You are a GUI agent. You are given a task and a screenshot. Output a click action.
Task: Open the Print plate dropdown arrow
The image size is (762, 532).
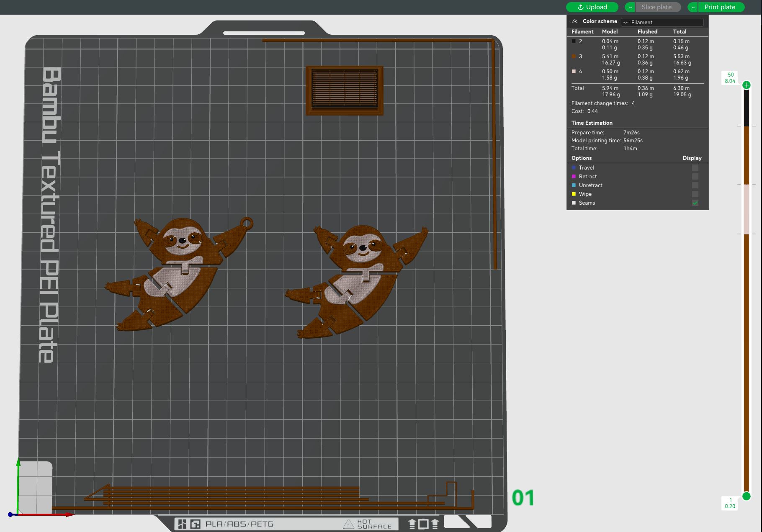693,7
